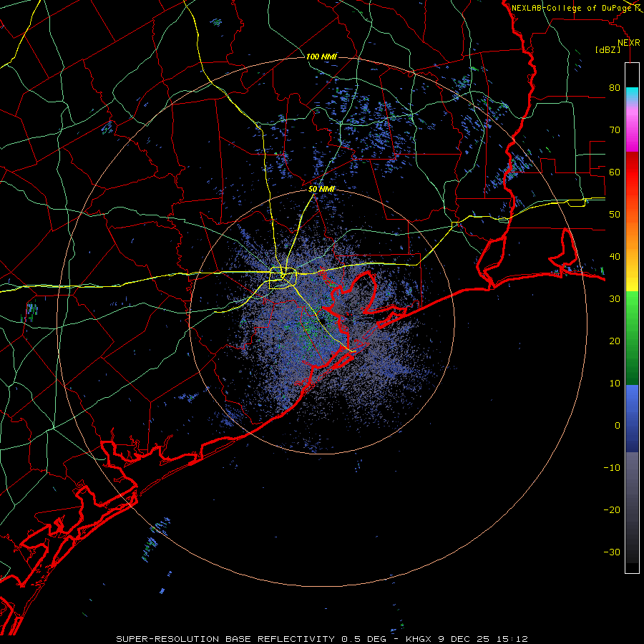644x644 pixels.
Task: Click the 60 dBZ scale label
Action: 615,172
